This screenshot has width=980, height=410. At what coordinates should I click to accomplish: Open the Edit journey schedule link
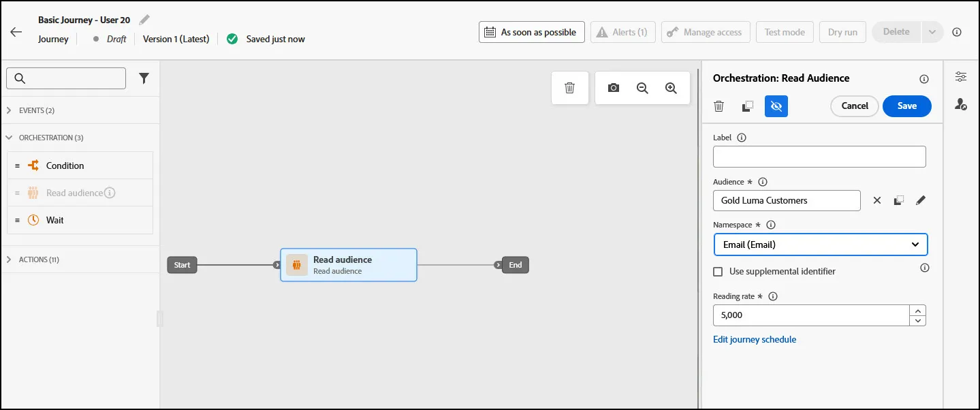[x=755, y=339]
